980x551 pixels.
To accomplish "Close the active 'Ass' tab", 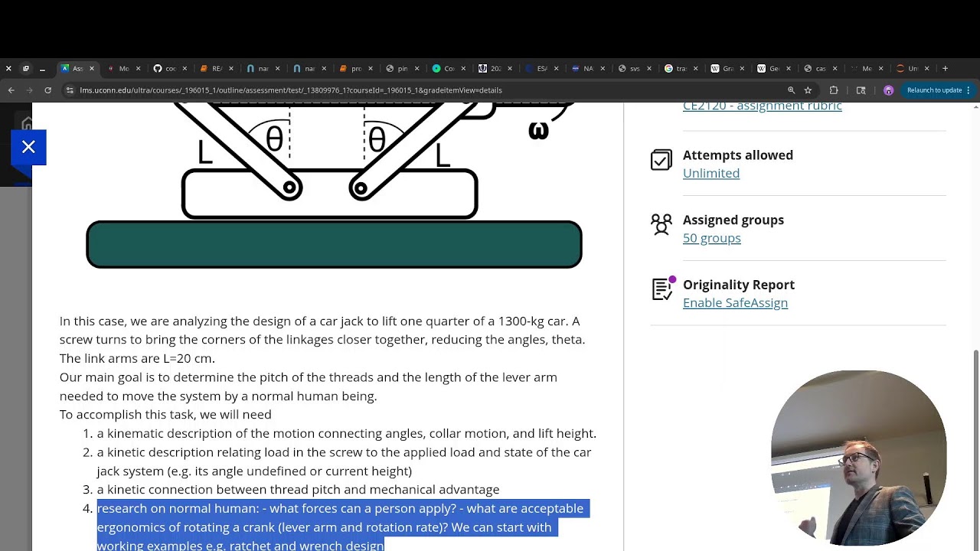I will point(92,68).
